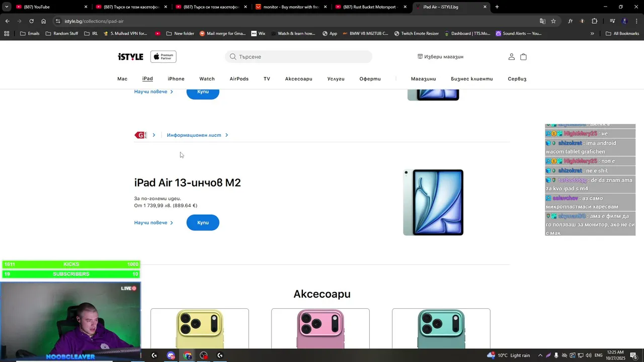
Task: Go back to the previous page
Action: click(7, 21)
